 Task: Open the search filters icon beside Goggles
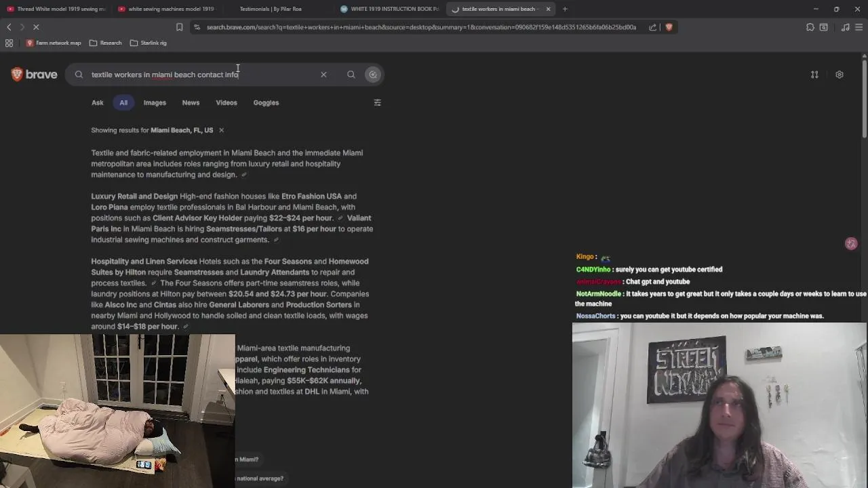coord(378,102)
